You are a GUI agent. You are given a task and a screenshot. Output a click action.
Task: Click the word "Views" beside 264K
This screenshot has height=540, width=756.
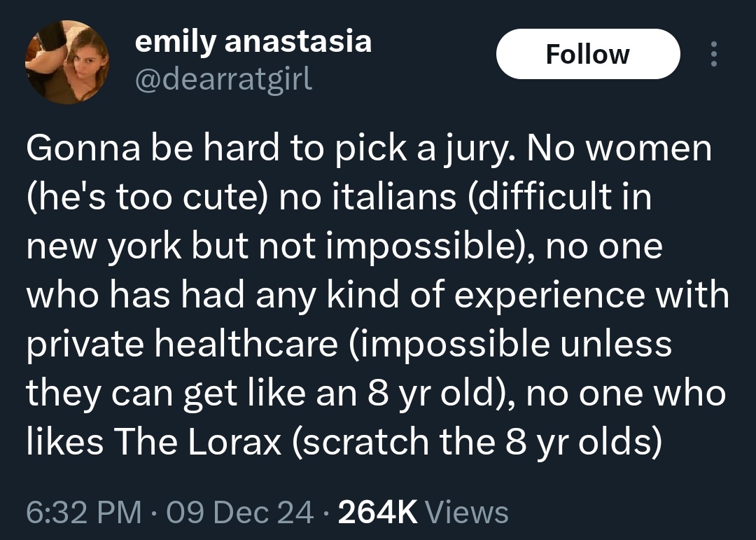point(468,512)
